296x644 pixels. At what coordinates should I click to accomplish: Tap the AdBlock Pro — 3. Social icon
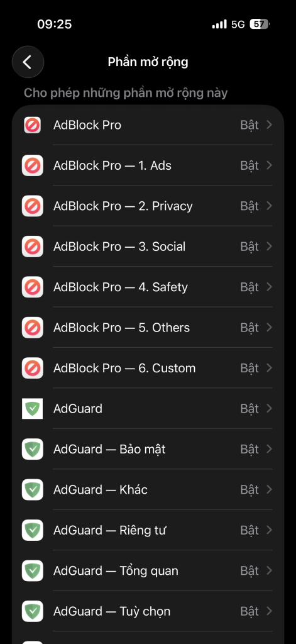33,247
